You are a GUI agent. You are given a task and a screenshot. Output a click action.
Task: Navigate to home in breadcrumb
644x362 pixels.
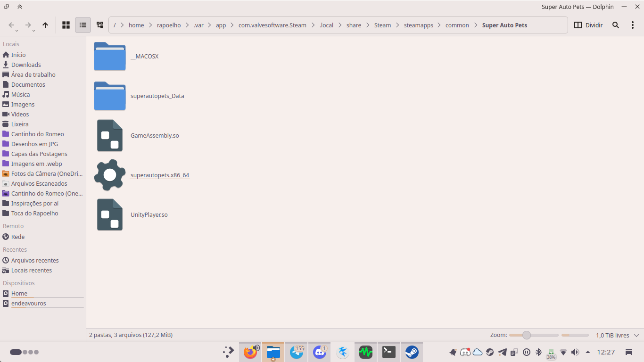coord(136,25)
